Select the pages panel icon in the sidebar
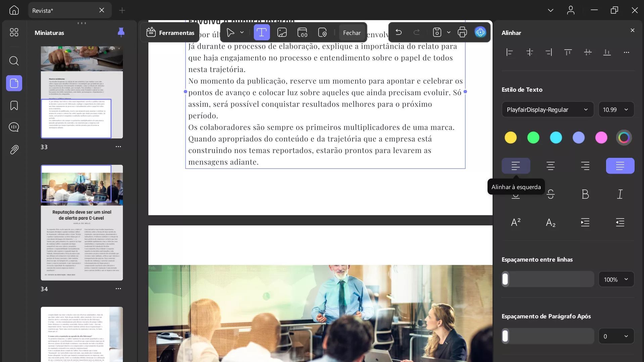644x362 pixels. point(14,83)
